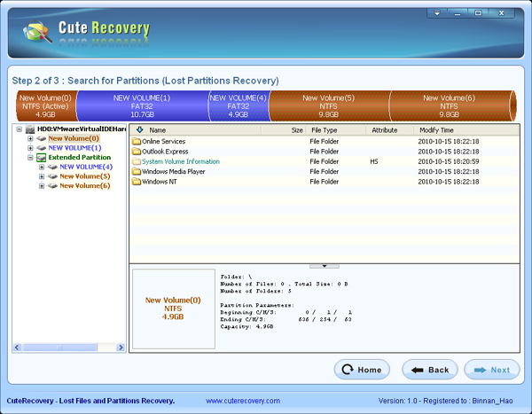
Task: Sort file list by Attribute column
Action: click(385, 130)
